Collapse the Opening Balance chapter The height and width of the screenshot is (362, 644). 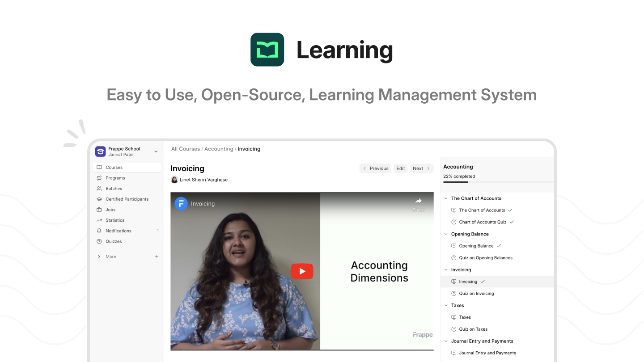click(x=446, y=234)
